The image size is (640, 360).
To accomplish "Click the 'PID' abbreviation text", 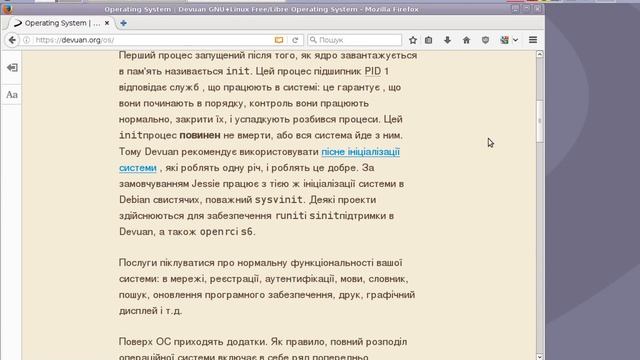I will tap(372, 71).
